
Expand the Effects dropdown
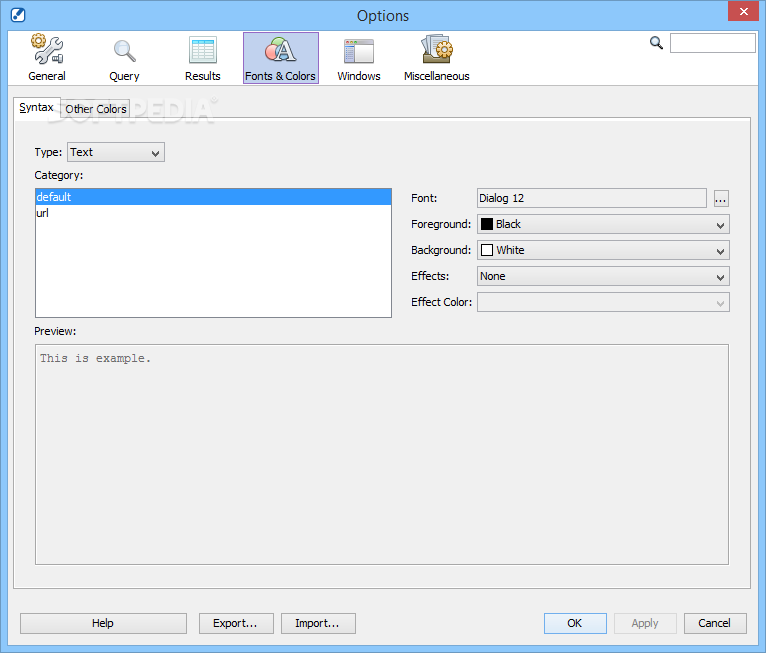tap(603, 276)
